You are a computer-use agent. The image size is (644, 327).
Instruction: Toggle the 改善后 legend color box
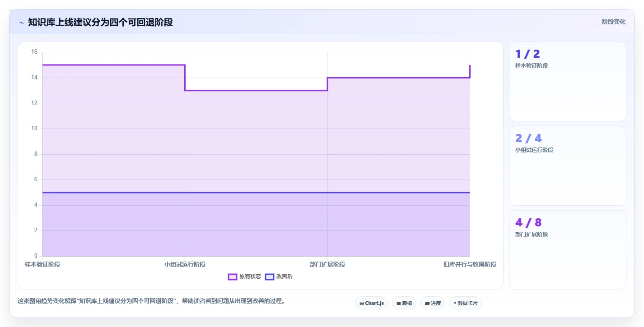click(270, 276)
